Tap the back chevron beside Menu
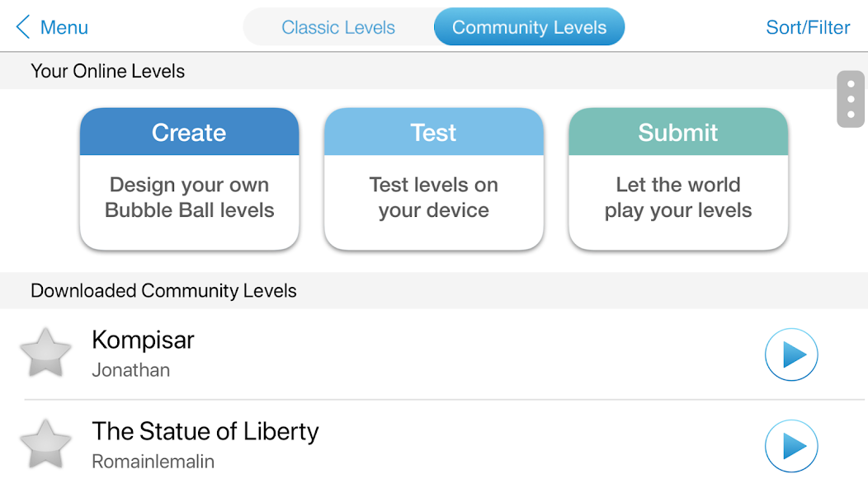 [x=23, y=27]
